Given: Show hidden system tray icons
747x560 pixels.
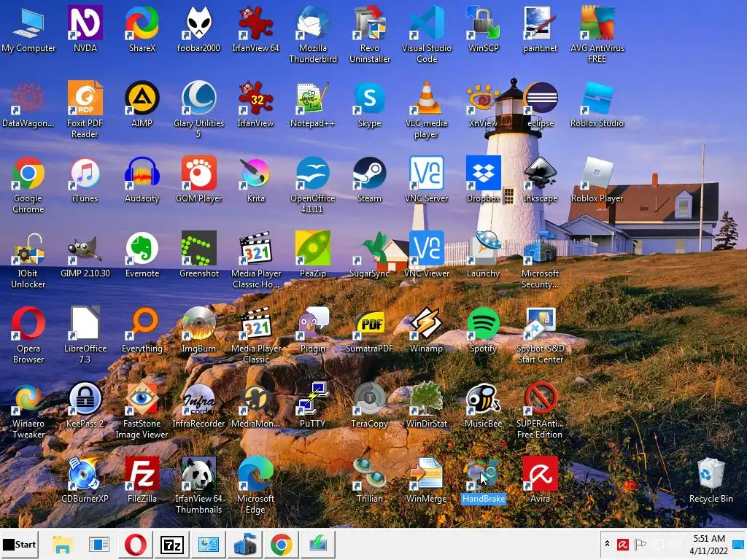Looking at the screenshot, I should (x=607, y=544).
